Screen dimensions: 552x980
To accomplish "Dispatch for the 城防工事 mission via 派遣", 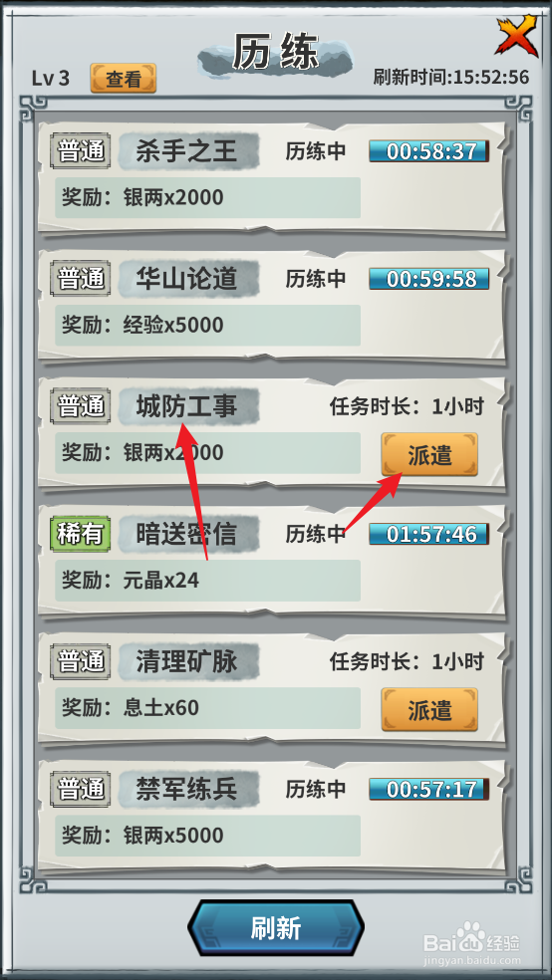I will 429,454.
